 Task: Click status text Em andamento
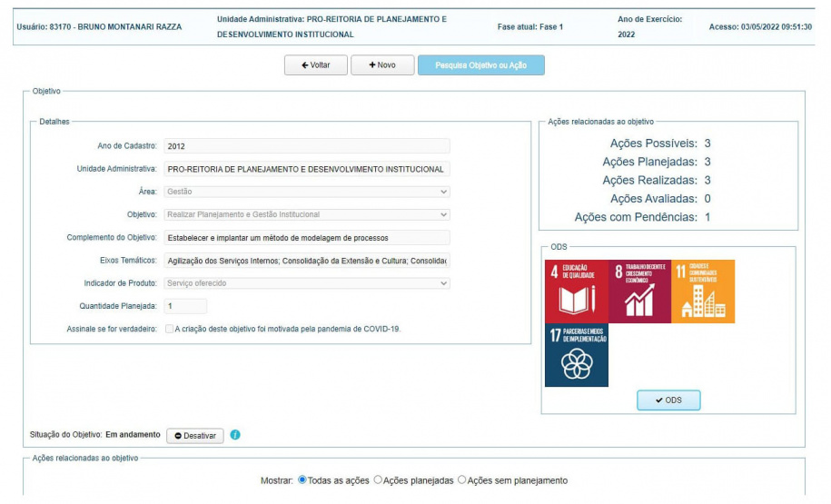(x=133, y=435)
